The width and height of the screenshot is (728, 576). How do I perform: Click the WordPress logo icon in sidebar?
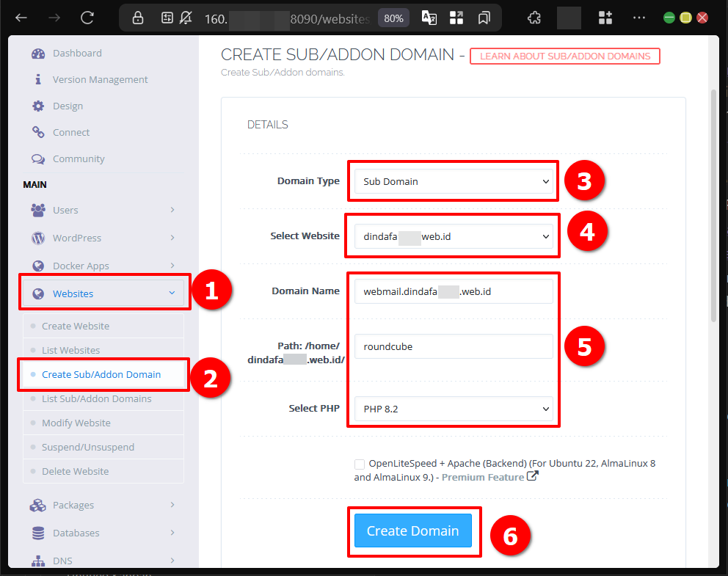(x=38, y=238)
